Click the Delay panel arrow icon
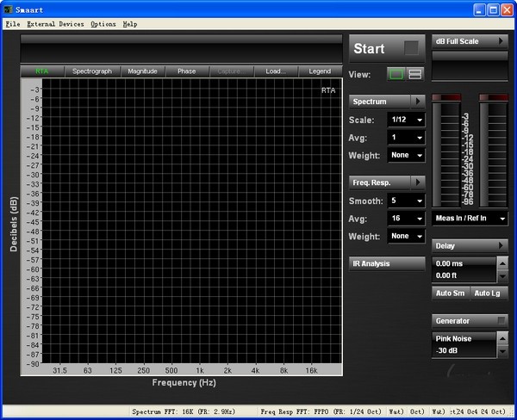517x420 pixels. coord(501,246)
